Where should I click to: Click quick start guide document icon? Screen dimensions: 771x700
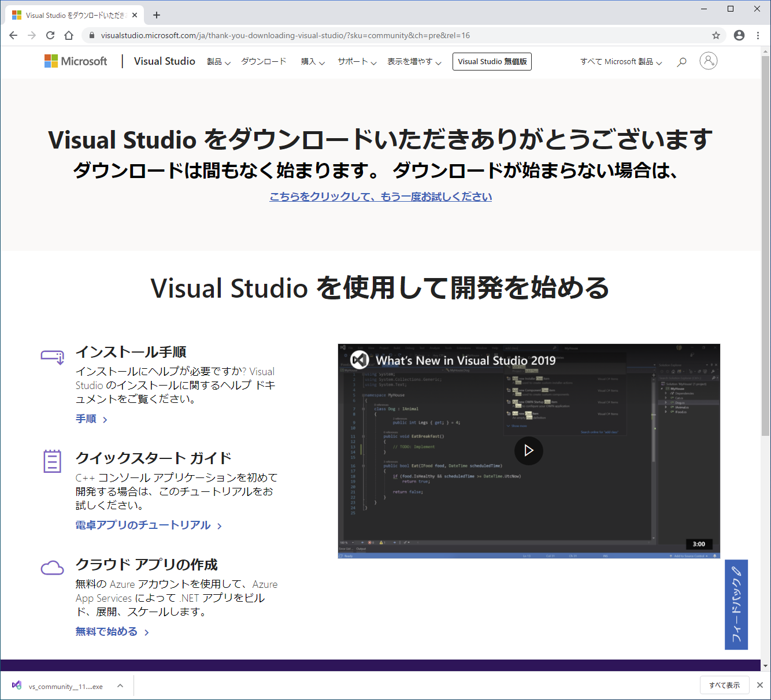coord(53,461)
